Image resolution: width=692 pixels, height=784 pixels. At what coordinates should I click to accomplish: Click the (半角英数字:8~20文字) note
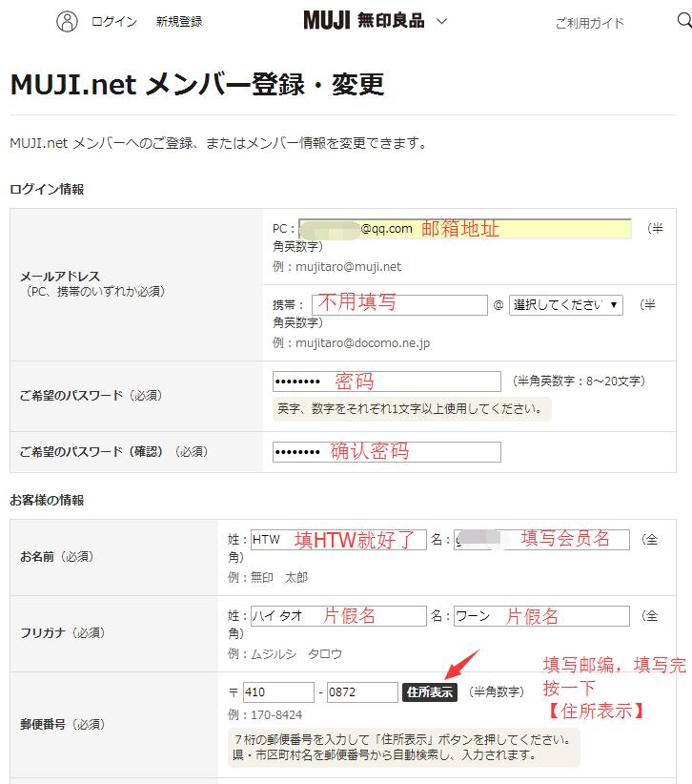click(580, 381)
